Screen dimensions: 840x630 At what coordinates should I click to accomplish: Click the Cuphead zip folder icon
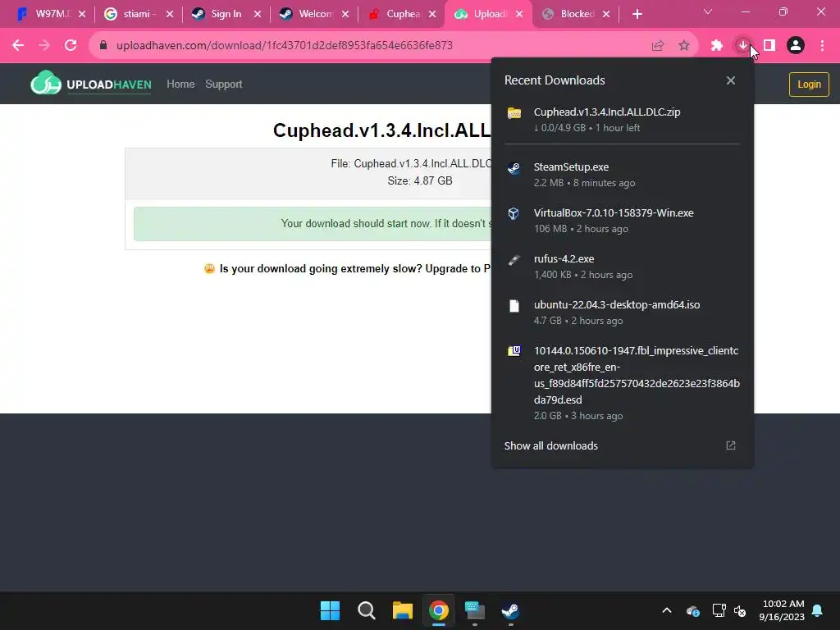(514, 113)
